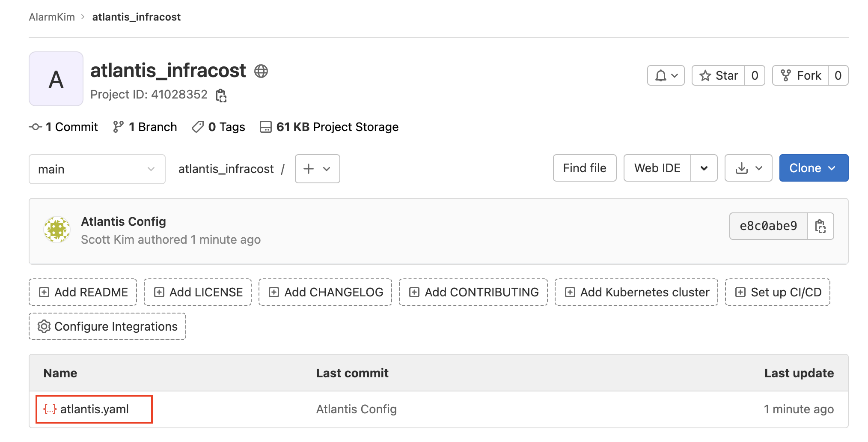Copy commit SHA e8c0abe9 icon

[x=820, y=226]
